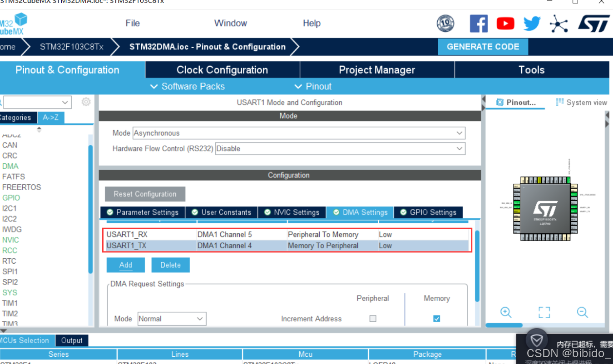Open MCUs Selection tab

(x=26, y=340)
